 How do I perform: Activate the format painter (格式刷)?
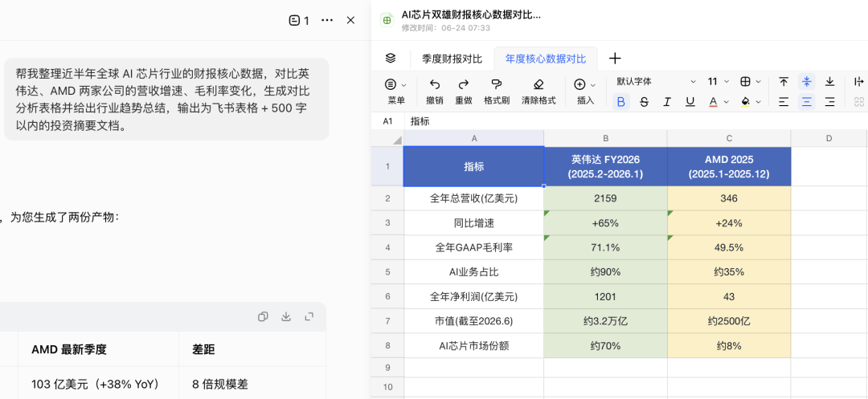tap(497, 84)
